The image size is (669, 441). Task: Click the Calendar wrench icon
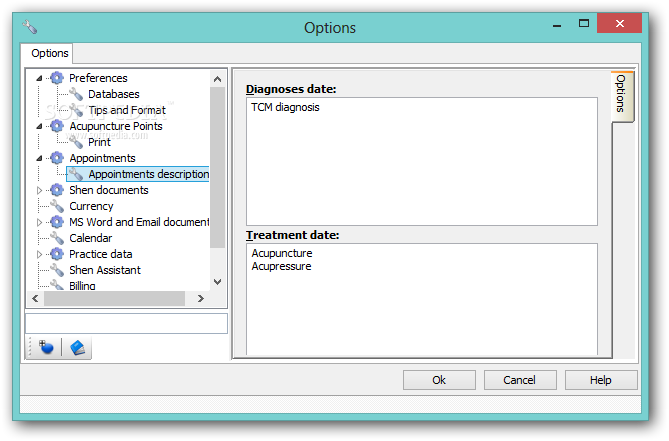57,238
